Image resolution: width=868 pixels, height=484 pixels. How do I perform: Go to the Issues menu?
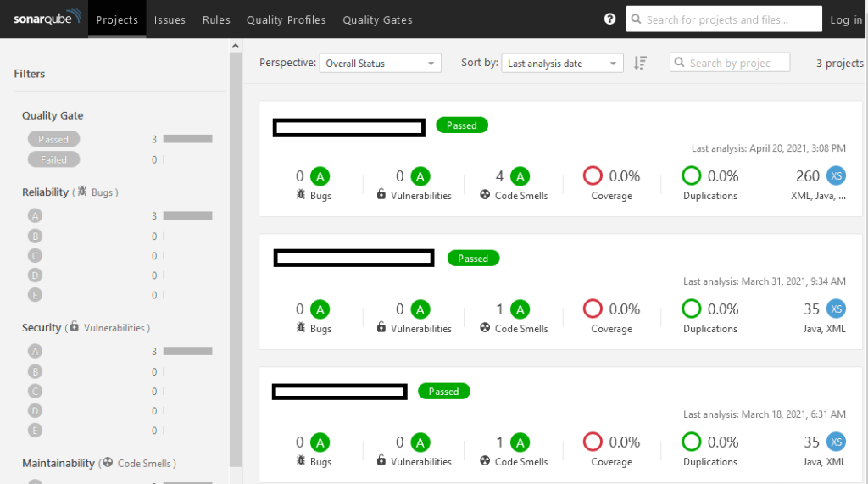170,19
